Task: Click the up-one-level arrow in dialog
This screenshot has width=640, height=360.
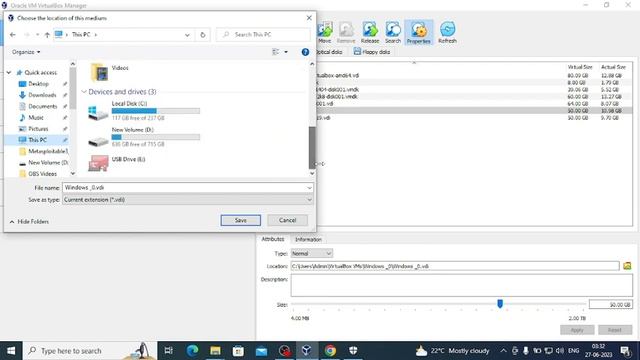Action: pos(47,35)
